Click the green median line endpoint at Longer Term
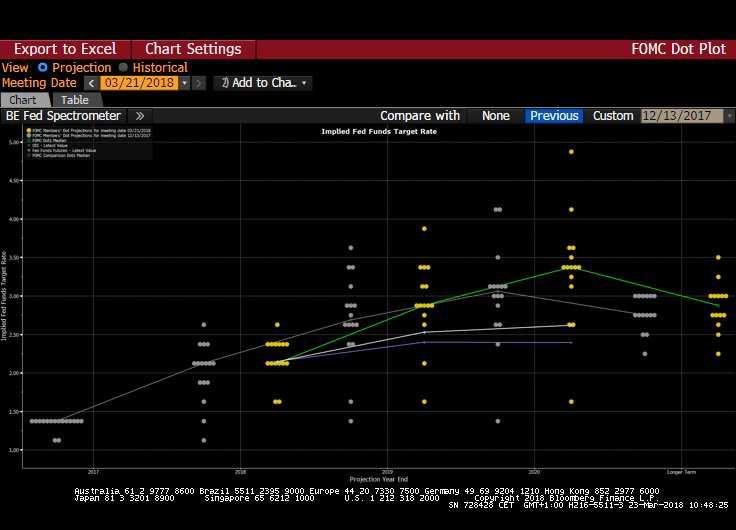Screen dimensions: 736x530 [x=718, y=306]
